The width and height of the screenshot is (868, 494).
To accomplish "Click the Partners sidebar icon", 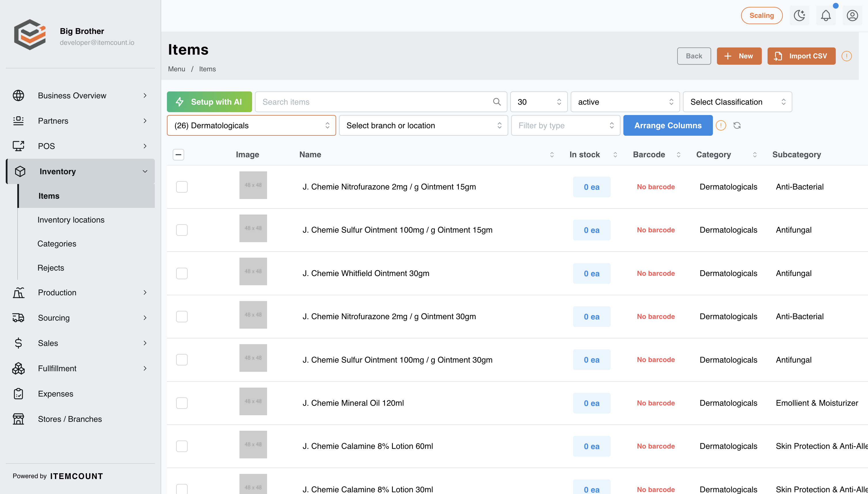I will [x=18, y=121].
